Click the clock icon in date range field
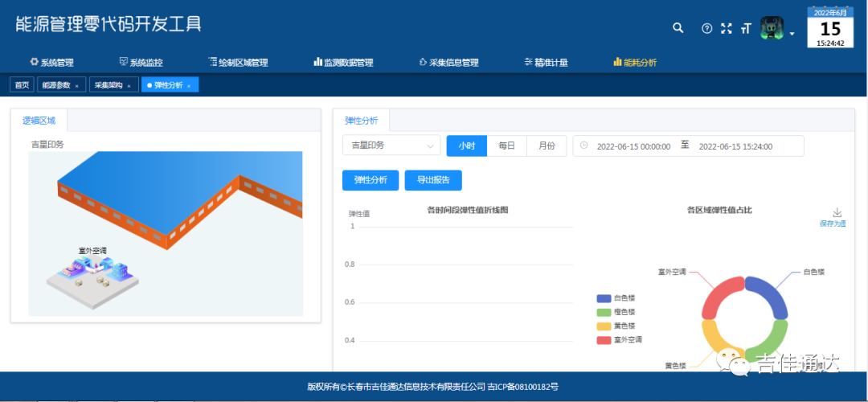Viewport: 868px width, 402px height. (584, 146)
